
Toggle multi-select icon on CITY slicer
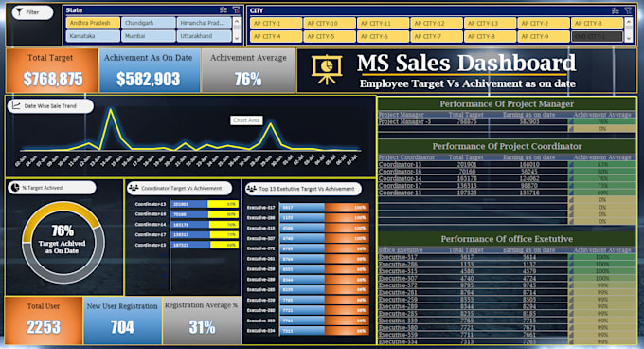point(615,10)
